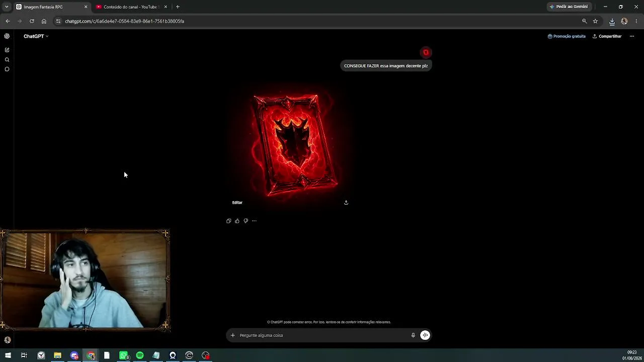Launch voice mode with the waveform button

tap(425, 335)
